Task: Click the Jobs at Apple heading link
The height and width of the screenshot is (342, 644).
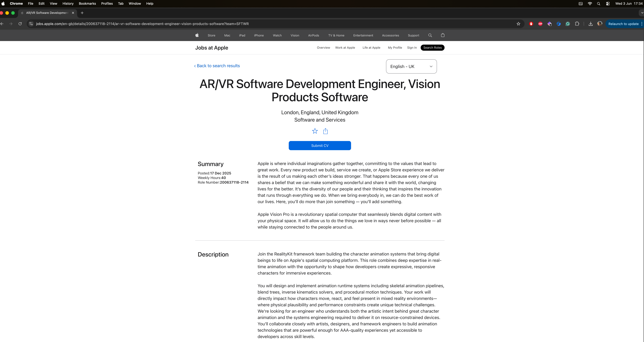Action: pos(212,48)
